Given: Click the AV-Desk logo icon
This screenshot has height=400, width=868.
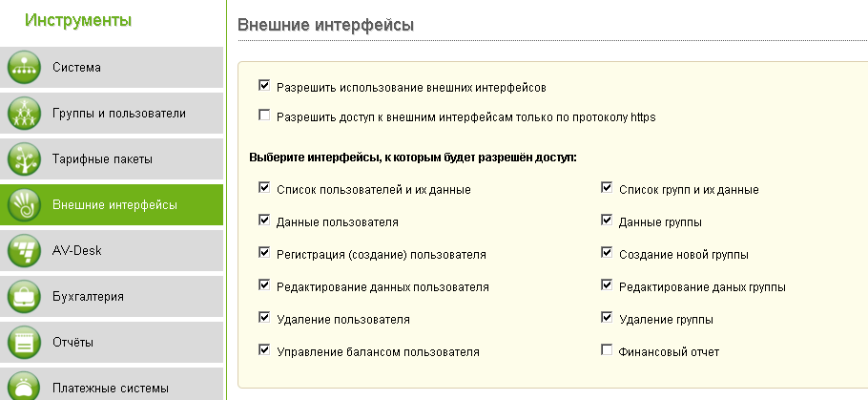Looking at the screenshot, I should pos(24,251).
